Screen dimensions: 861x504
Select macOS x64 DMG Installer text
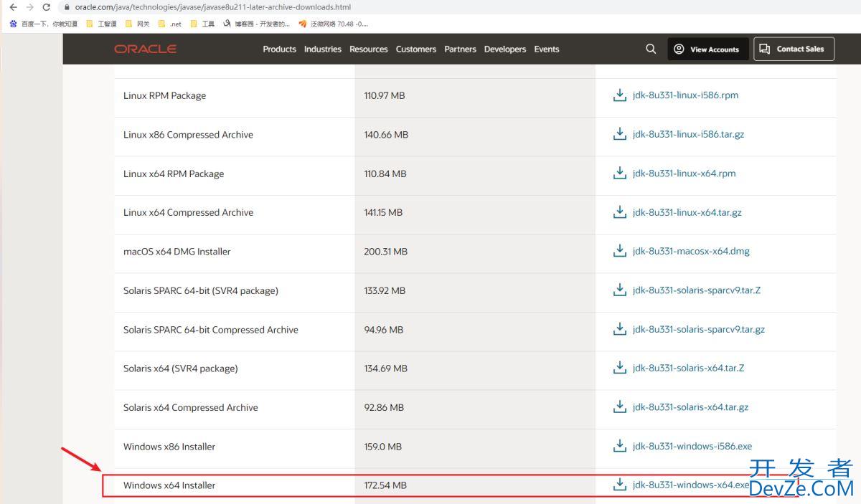tap(177, 252)
